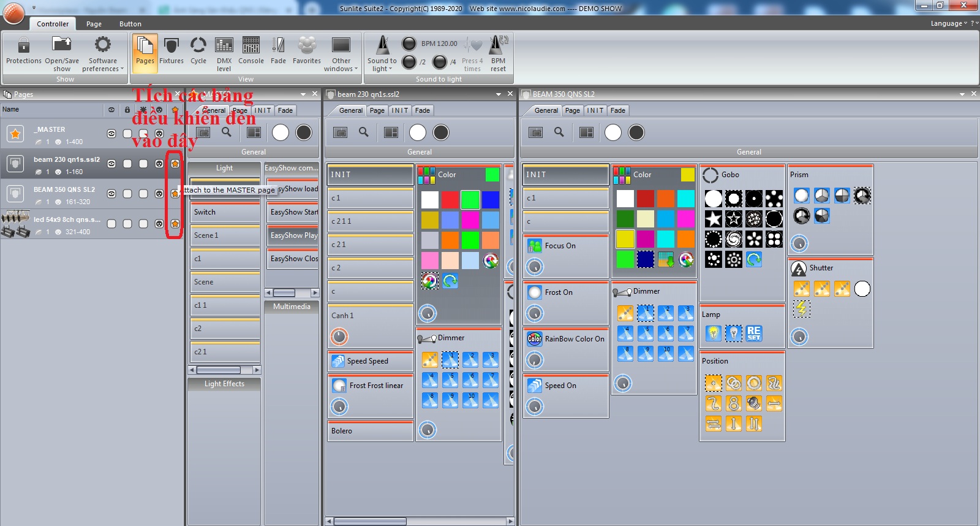Select Fade tab in BEAM 350 panel
The width and height of the screenshot is (980, 526).
point(618,110)
